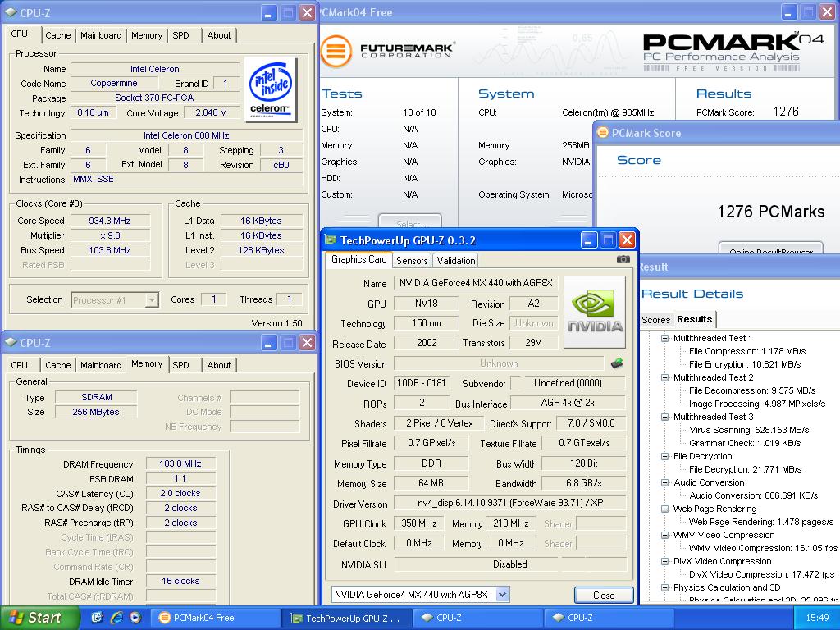Image resolution: width=840 pixels, height=630 pixels.
Task: Select Audio Conversion: 886.691 KB/s row
Action: click(x=754, y=496)
